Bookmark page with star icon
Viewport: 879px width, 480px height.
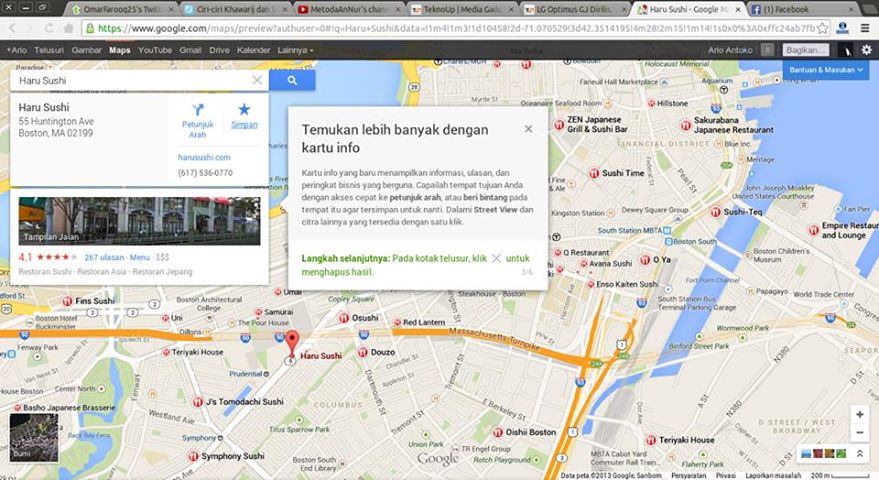point(822,28)
